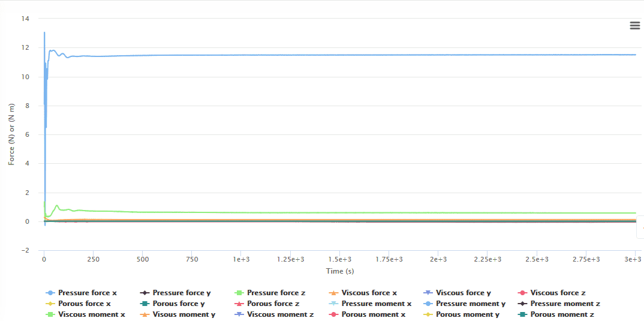Hide the Pressure moment z series
644x321 pixels.
pos(559,304)
